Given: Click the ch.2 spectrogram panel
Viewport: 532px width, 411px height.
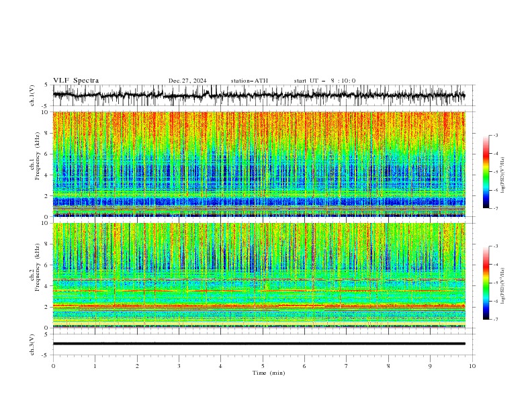Looking at the screenshot, I should pos(259,275).
